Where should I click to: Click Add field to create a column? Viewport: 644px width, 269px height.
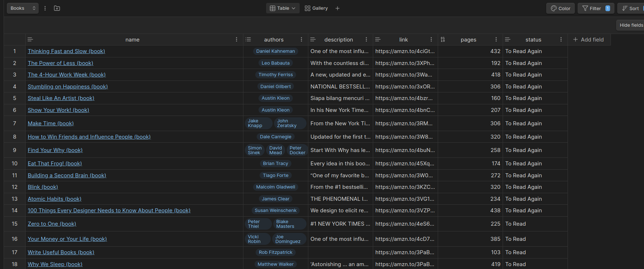[588, 40]
